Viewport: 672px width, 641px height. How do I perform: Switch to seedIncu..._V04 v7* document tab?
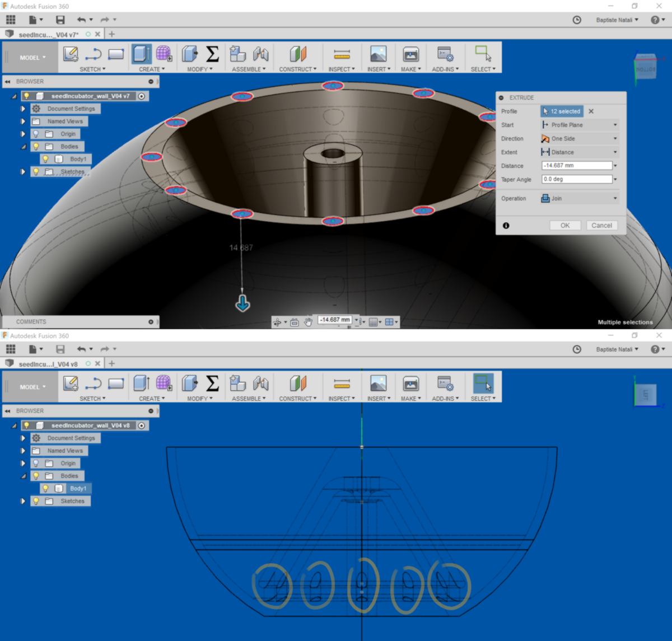coord(48,34)
